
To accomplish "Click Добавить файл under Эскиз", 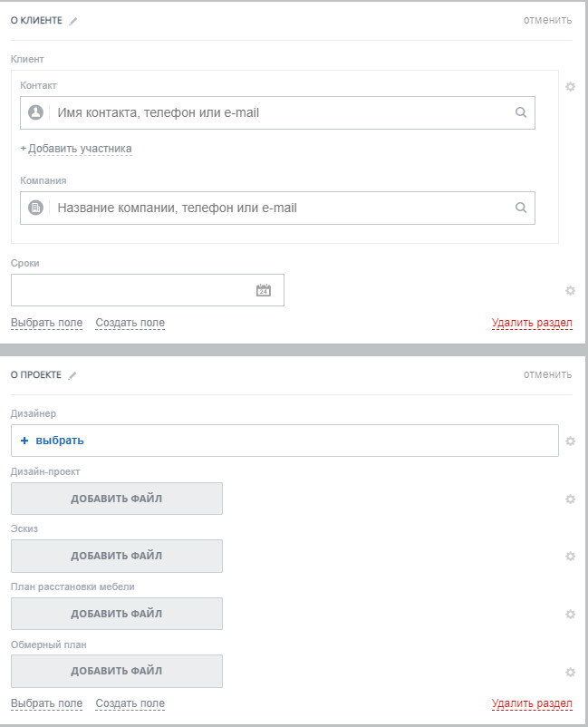I will [117, 556].
